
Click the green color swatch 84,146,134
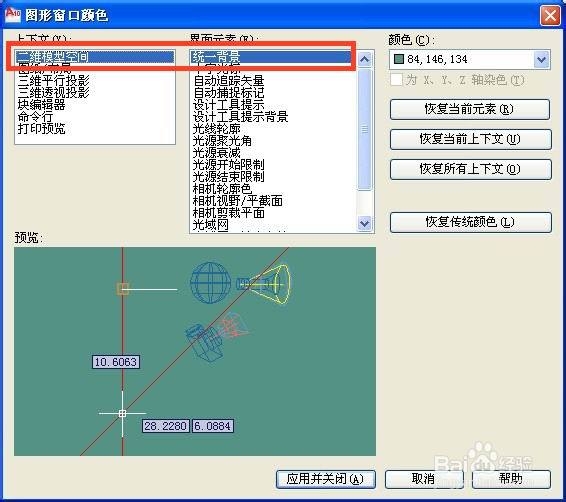point(399,59)
